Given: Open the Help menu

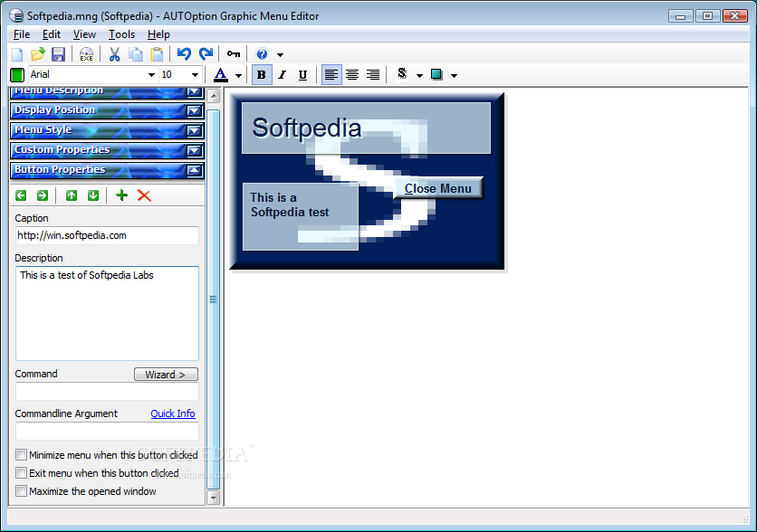Looking at the screenshot, I should pos(158,34).
